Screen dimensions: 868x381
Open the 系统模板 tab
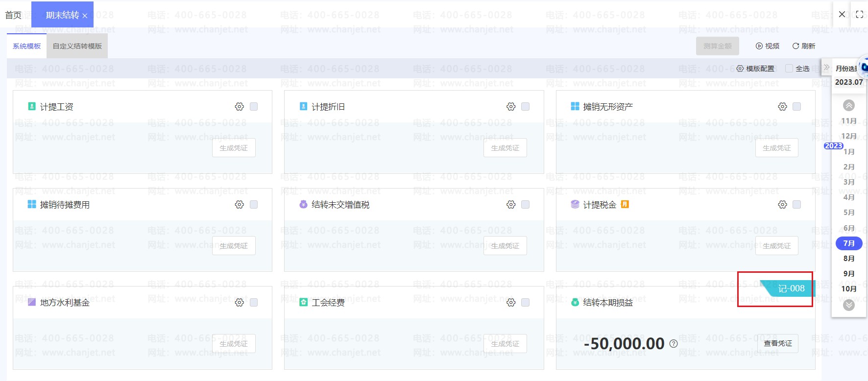tap(27, 46)
